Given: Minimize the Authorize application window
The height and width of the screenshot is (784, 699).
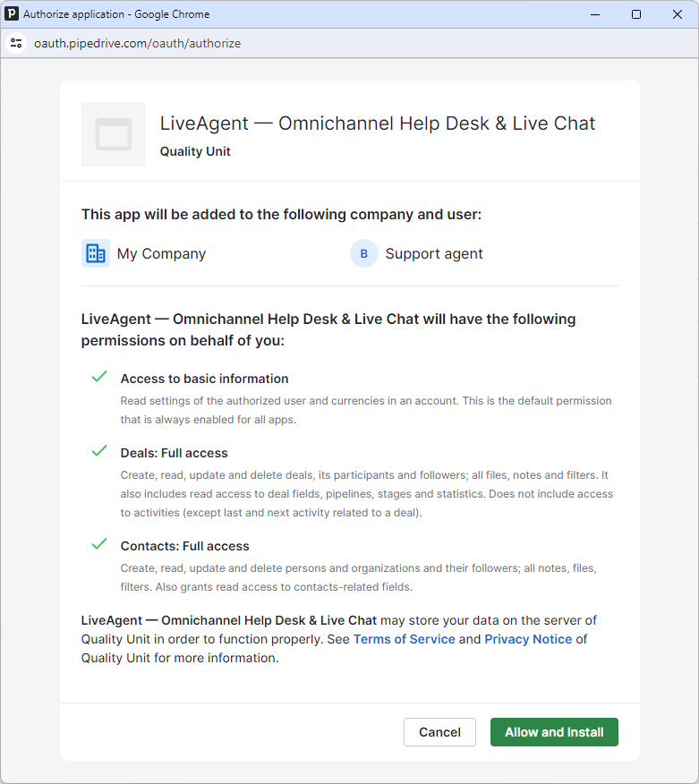Looking at the screenshot, I should [595, 14].
